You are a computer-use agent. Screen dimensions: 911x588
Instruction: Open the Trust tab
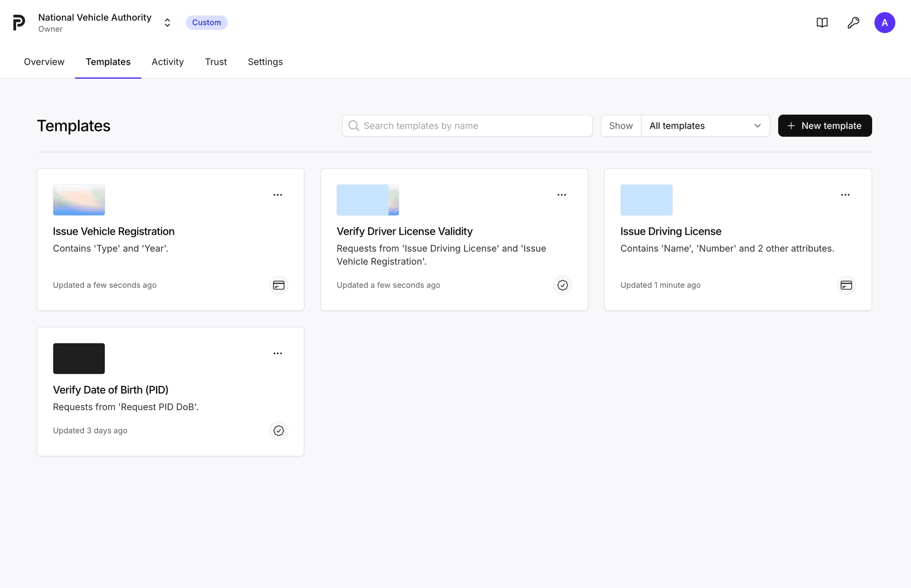[216, 62]
